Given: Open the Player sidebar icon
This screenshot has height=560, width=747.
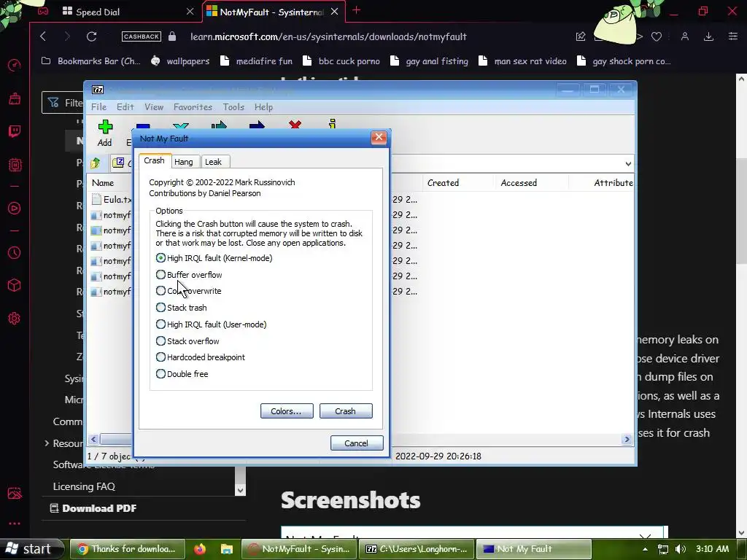Looking at the screenshot, I should pyautogui.click(x=15, y=208).
